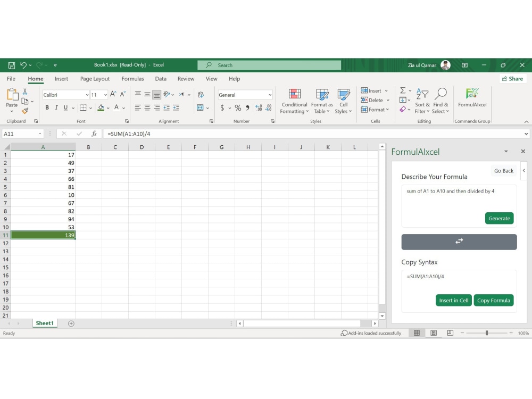Switch to Page Break Preview view
The image size is (532, 399).
click(450, 333)
